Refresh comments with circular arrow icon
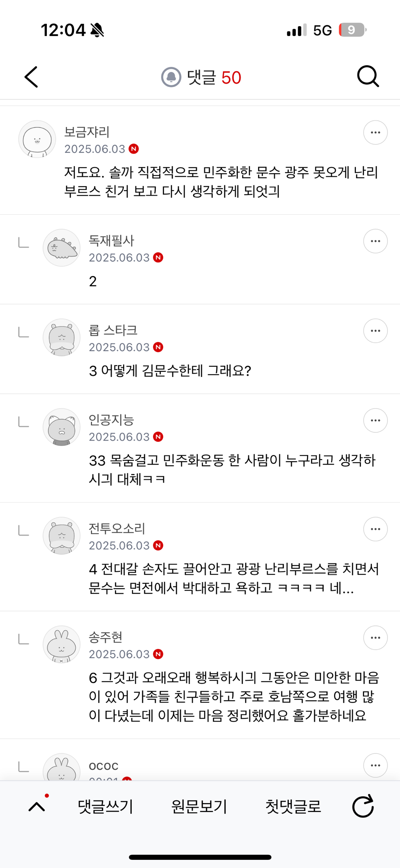The height and width of the screenshot is (868, 400). 363,806
